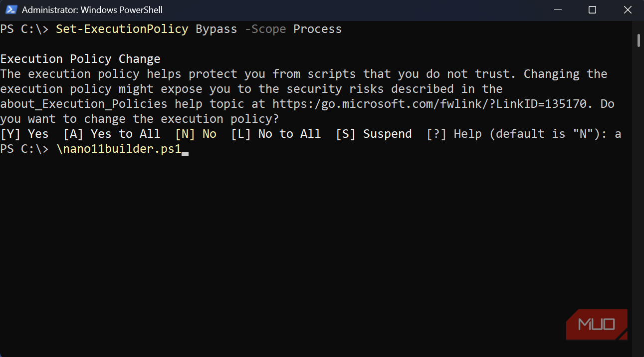644x357 pixels.
Task: Maximize the PowerShell window
Action: 592,9
